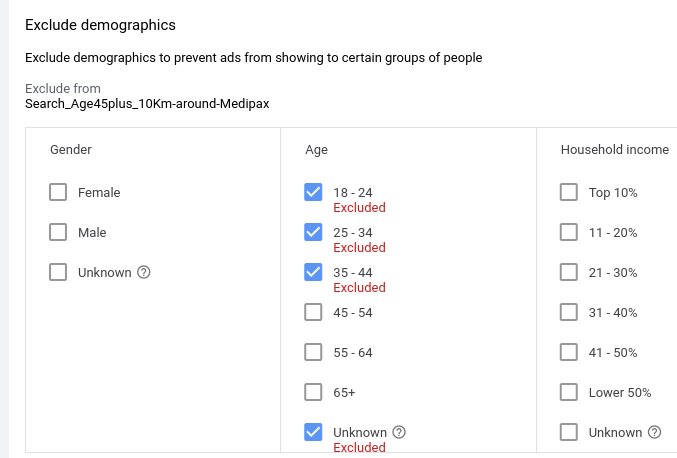Uncheck the 18 - 24 age exclusion
Viewport: 677px width, 458px height.
tap(313, 192)
